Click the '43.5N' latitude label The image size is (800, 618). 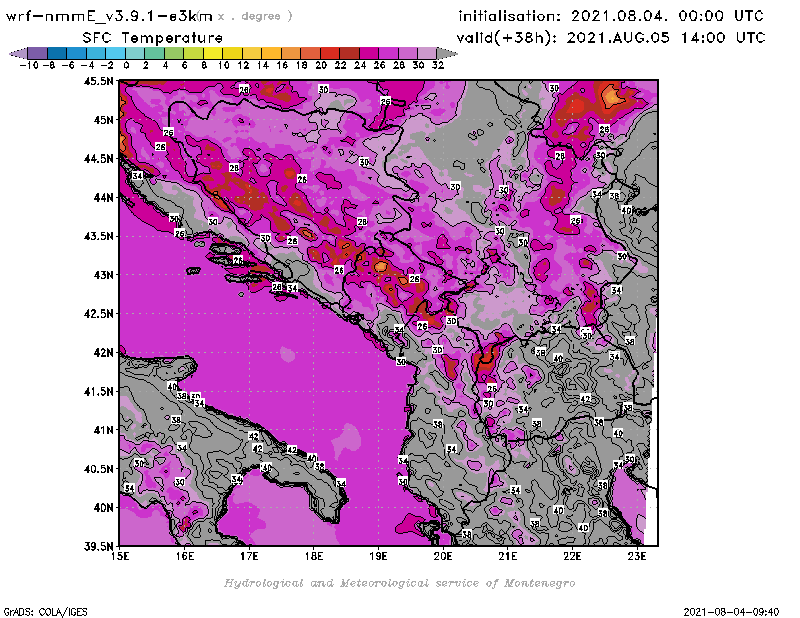tap(98, 236)
